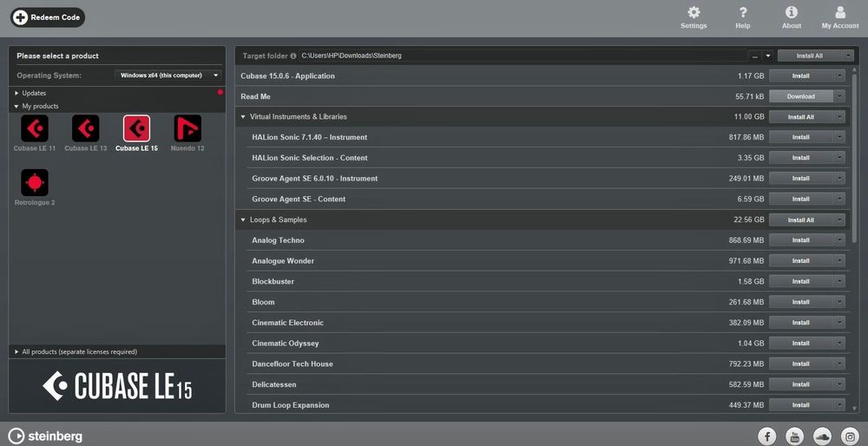Viewport: 868px width, 446px height.
Task: Select the Cubase LE 11 product icon
Action: pos(35,128)
